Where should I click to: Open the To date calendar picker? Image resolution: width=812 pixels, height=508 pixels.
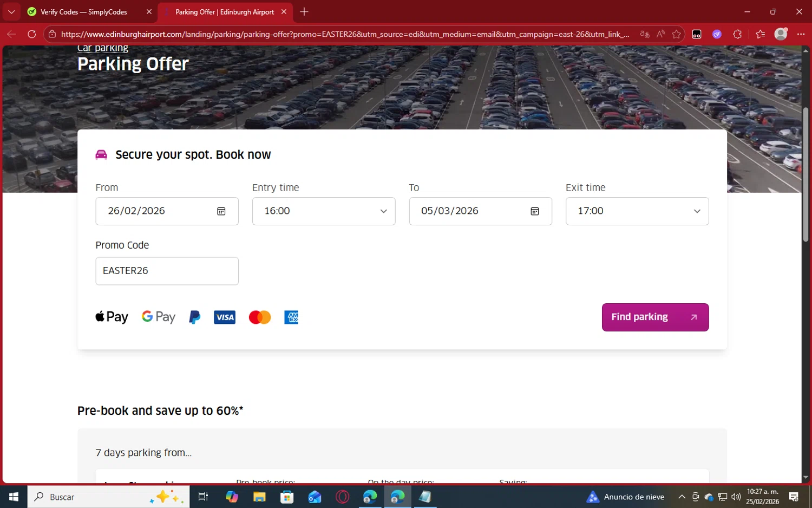pos(534,211)
